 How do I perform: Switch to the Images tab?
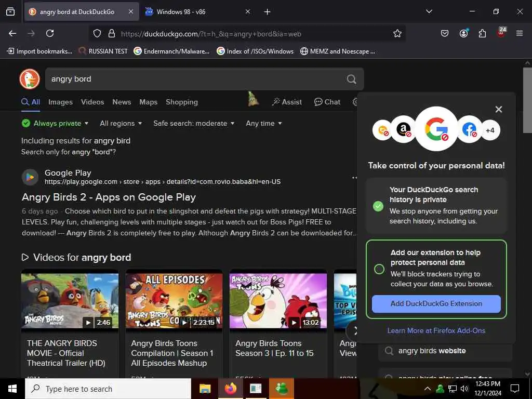coord(60,102)
